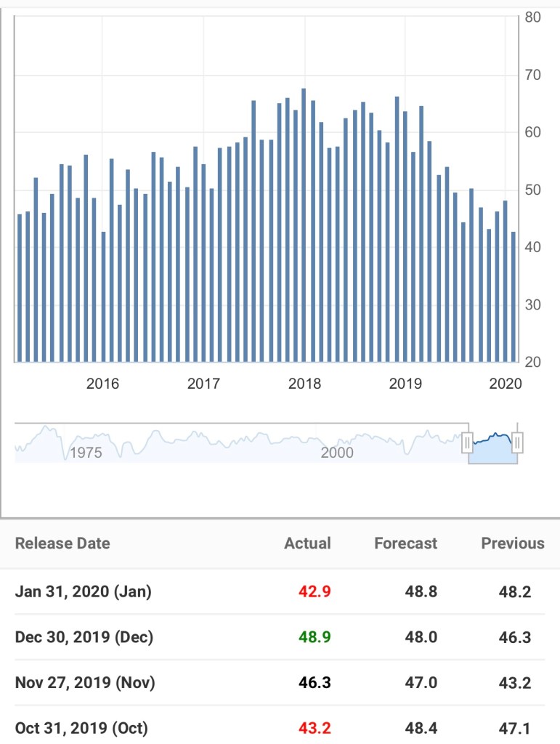560x744 pixels.
Task: Click the first bar on the chart's left edge
Action: (20, 288)
